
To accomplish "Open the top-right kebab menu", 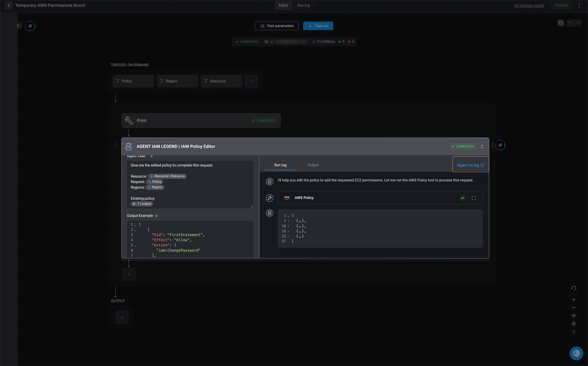I will point(579,5).
